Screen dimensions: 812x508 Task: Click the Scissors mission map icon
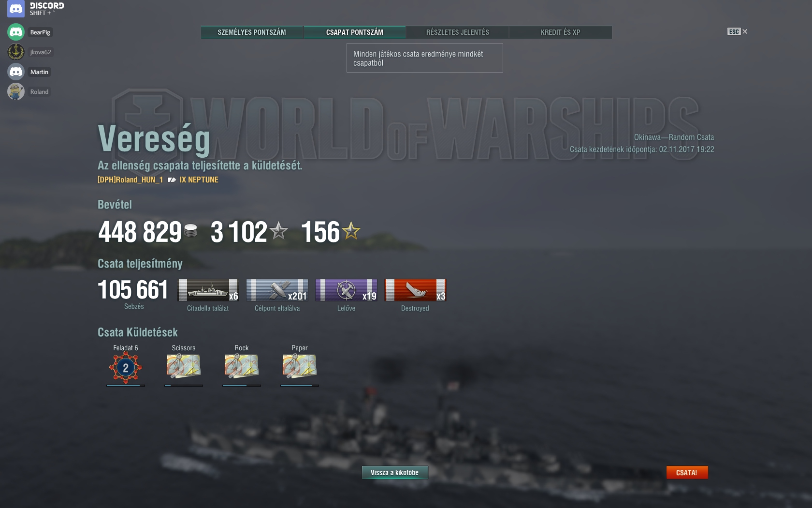pos(184,366)
